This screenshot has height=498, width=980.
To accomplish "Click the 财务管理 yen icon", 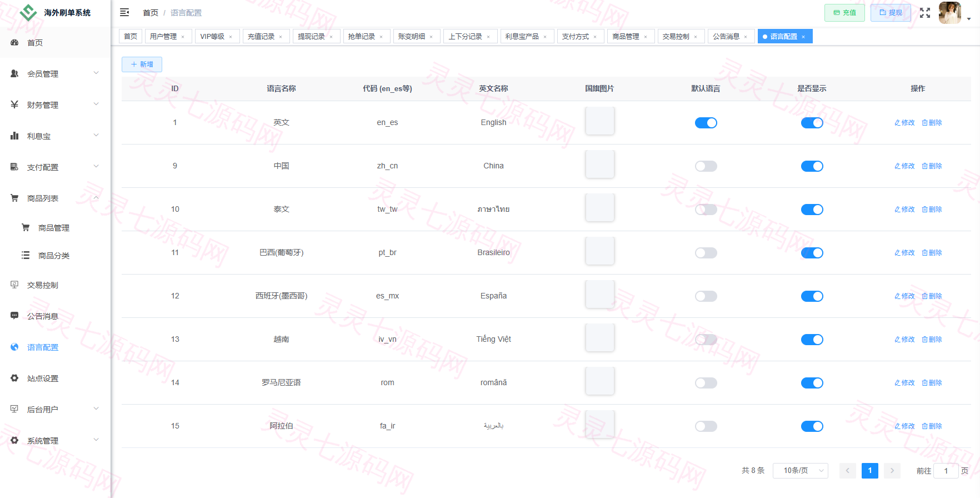I will pyautogui.click(x=14, y=105).
